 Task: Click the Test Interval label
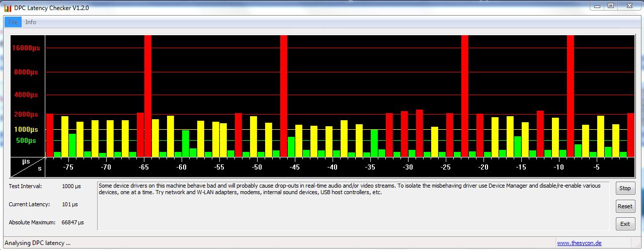click(x=25, y=186)
